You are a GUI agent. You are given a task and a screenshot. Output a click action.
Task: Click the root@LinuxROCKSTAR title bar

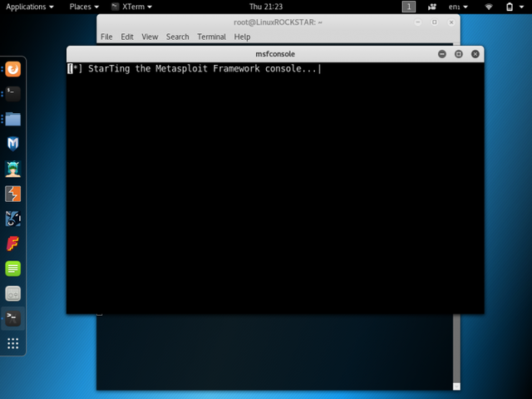(278, 22)
